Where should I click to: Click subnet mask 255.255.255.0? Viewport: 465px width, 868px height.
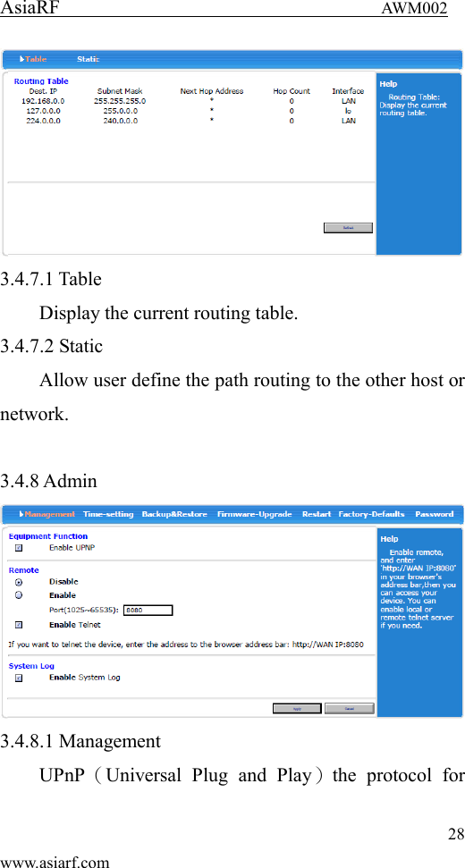pos(120,101)
